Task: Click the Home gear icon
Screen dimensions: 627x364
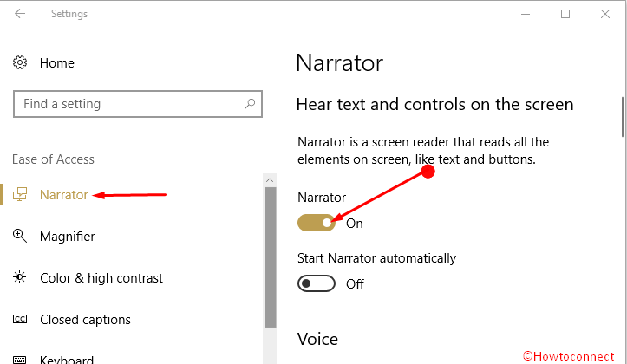Action: tap(20, 62)
